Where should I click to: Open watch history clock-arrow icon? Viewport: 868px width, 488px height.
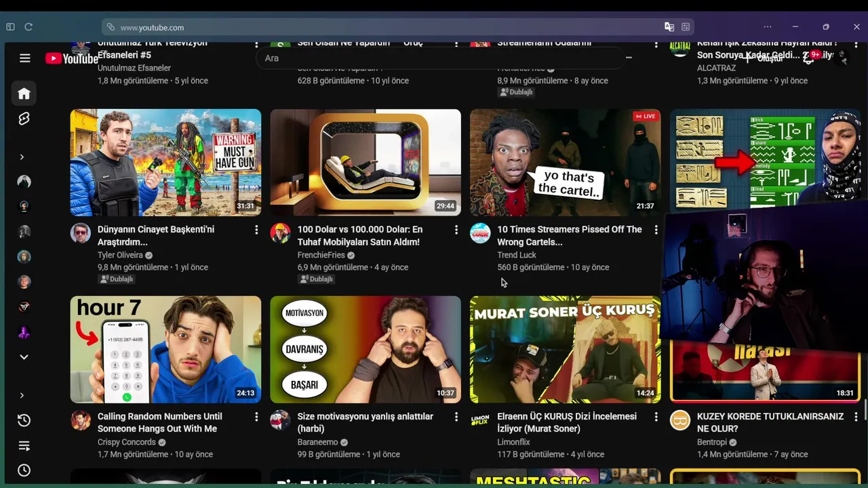pyautogui.click(x=24, y=420)
